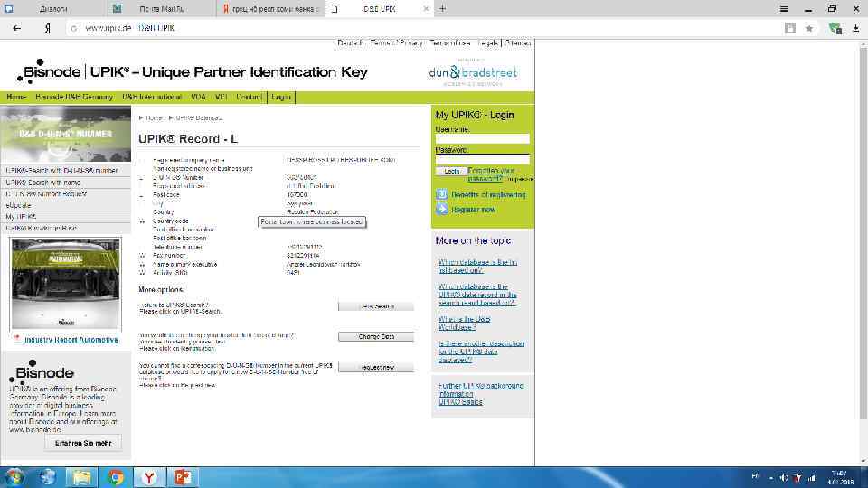The height and width of the screenshot is (488, 868).
Task: Open D&B International menu item
Action: point(152,97)
